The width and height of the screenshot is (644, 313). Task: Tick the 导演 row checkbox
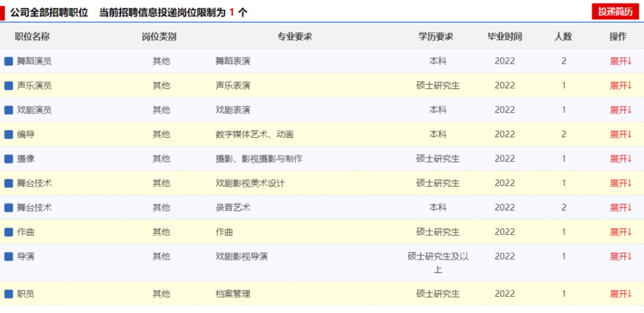click(x=8, y=257)
